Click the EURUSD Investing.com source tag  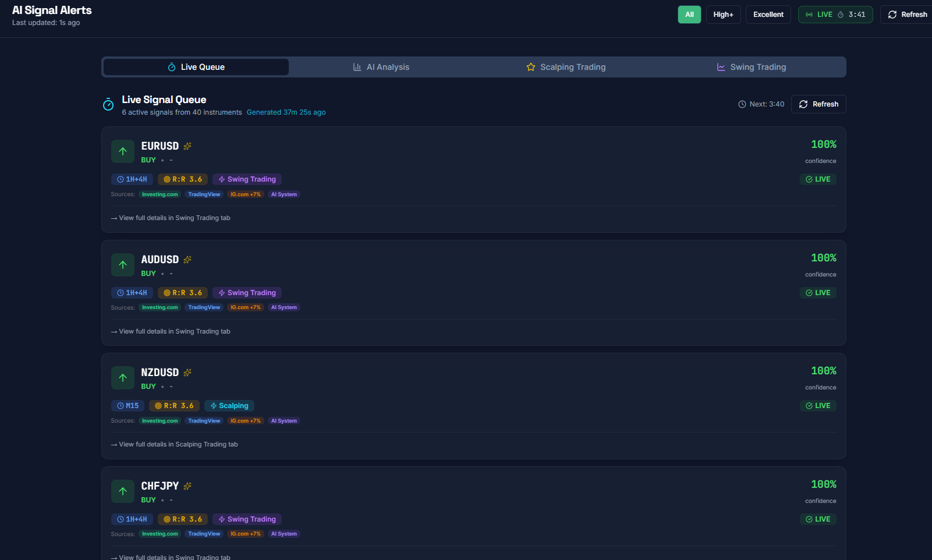click(160, 194)
